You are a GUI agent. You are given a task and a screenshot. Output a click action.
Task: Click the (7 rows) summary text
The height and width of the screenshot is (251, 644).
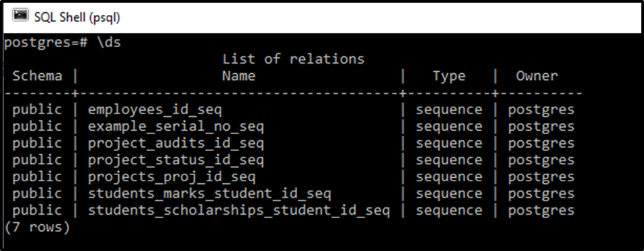click(x=38, y=228)
